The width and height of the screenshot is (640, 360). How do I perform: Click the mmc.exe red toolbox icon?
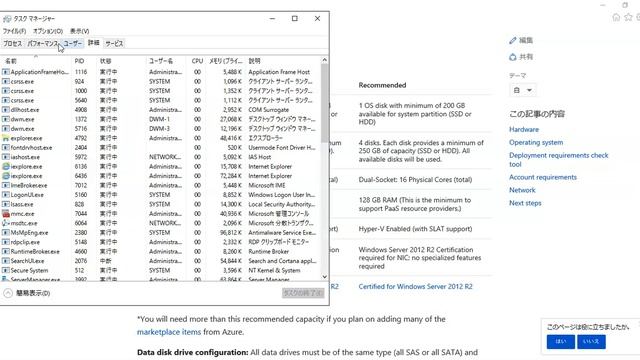6,214
